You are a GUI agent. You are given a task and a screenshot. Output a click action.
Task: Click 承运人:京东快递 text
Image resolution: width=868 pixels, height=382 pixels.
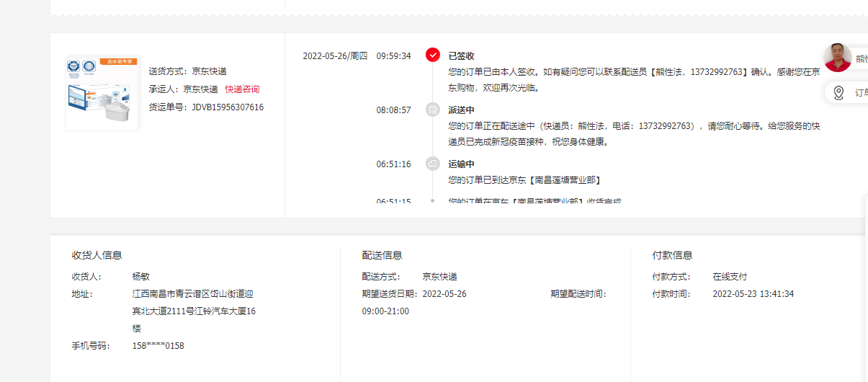[x=183, y=89]
